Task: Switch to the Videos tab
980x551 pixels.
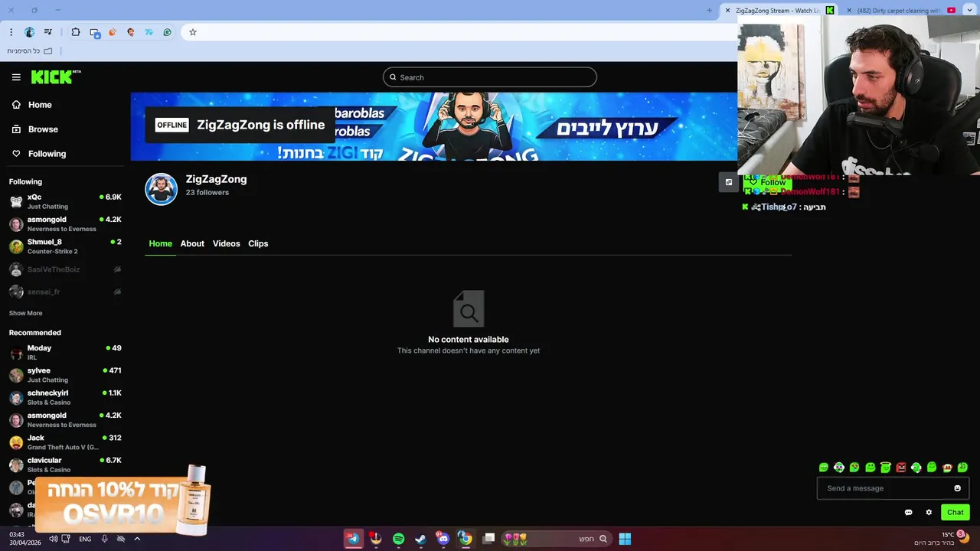Action: click(227, 243)
